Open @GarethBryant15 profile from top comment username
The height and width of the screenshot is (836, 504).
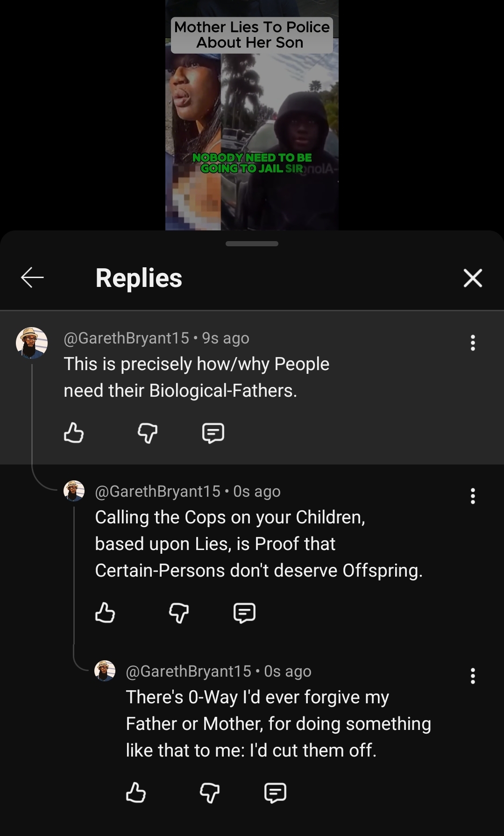pos(126,338)
